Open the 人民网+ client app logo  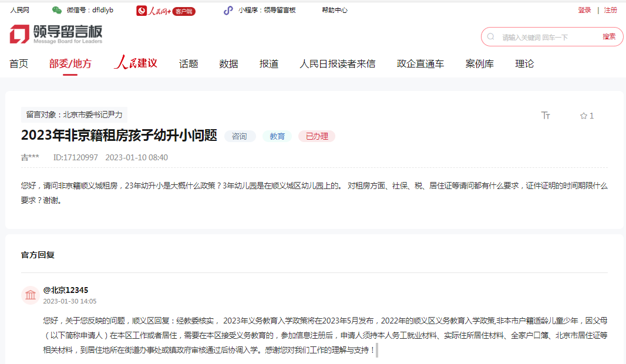(x=166, y=11)
